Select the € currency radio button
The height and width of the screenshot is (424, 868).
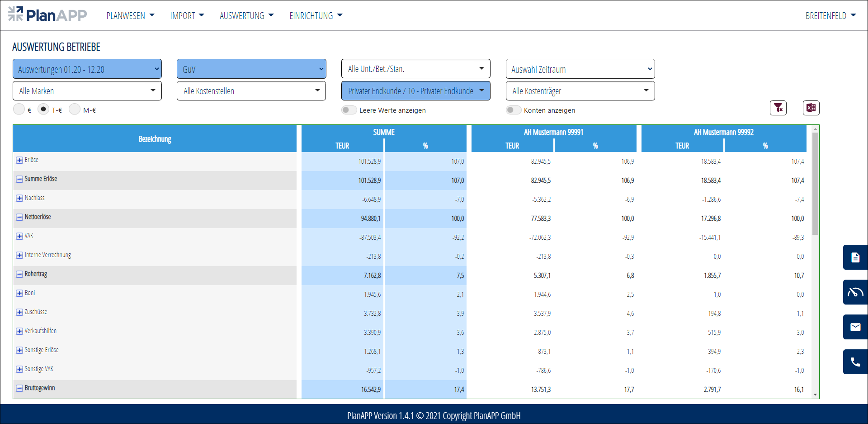[19, 110]
